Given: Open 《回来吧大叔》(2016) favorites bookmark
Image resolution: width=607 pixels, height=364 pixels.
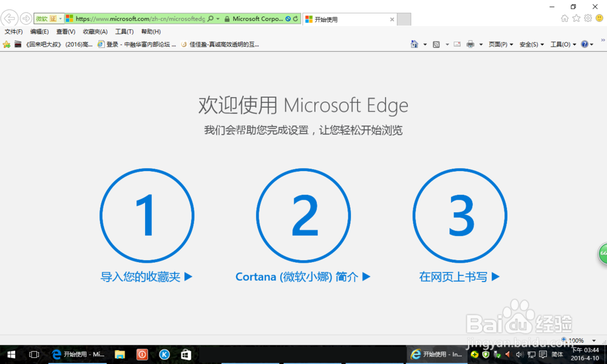Looking at the screenshot, I should click(53, 44).
